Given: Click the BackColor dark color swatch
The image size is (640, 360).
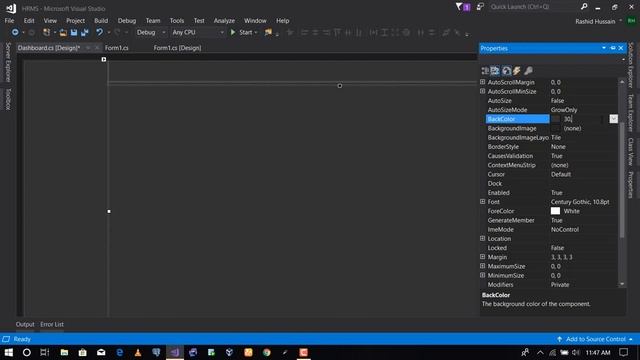Looking at the screenshot, I should tap(555, 119).
